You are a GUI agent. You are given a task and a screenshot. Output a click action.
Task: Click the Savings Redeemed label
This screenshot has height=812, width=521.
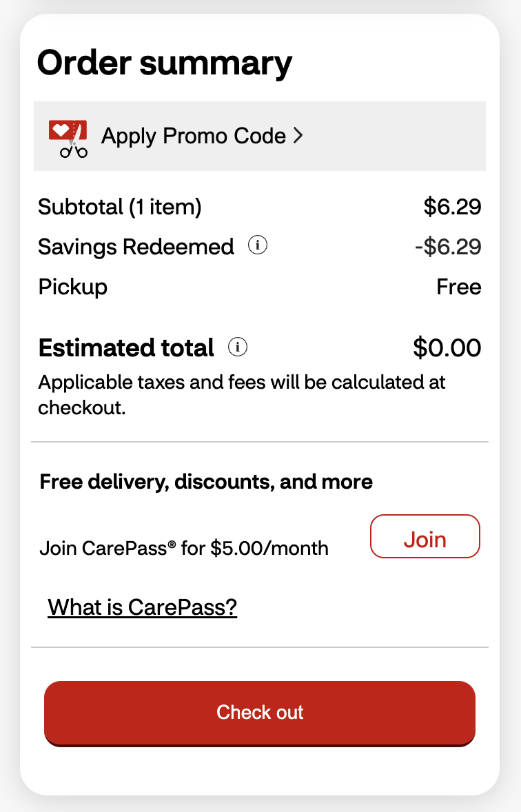[x=136, y=246]
